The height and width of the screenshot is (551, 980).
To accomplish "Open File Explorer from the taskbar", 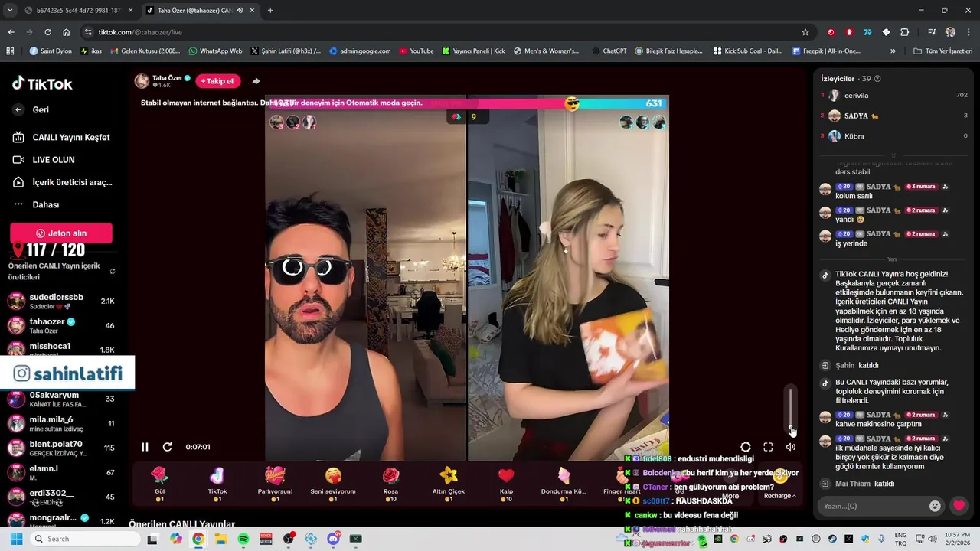I will [x=220, y=539].
